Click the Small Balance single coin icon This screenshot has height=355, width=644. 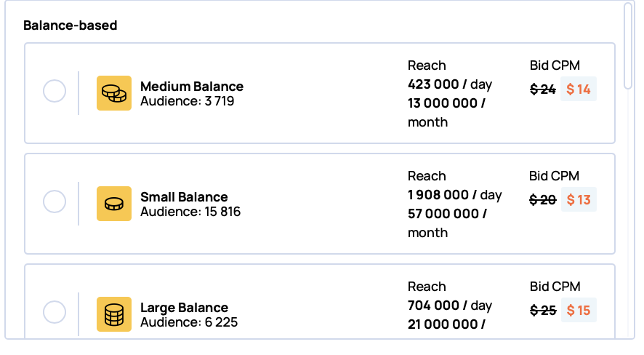[114, 204]
